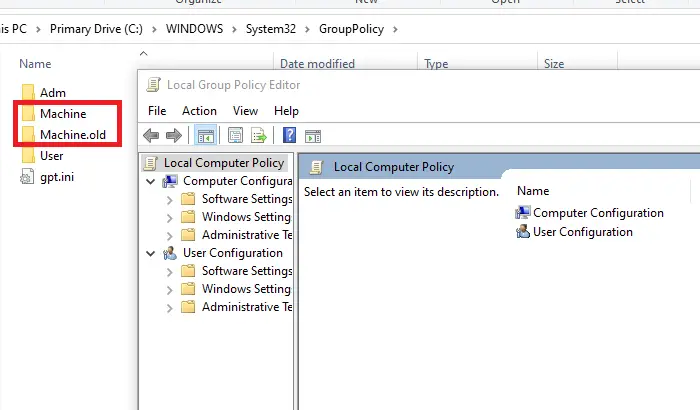700x410 pixels.
Task: Expand Windows Settings under User Configuration
Action: coord(169,290)
